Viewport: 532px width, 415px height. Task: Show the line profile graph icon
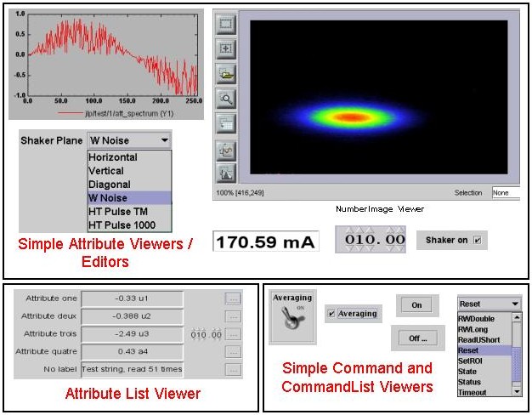[225, 151]
